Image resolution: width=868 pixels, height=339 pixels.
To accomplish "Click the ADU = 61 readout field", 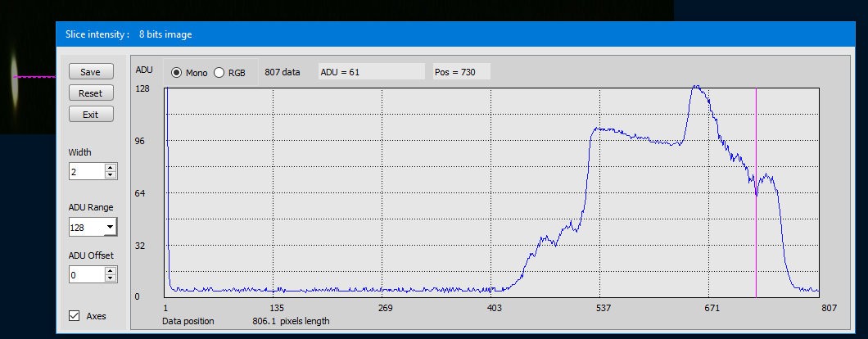I will (x=372, y=72).
